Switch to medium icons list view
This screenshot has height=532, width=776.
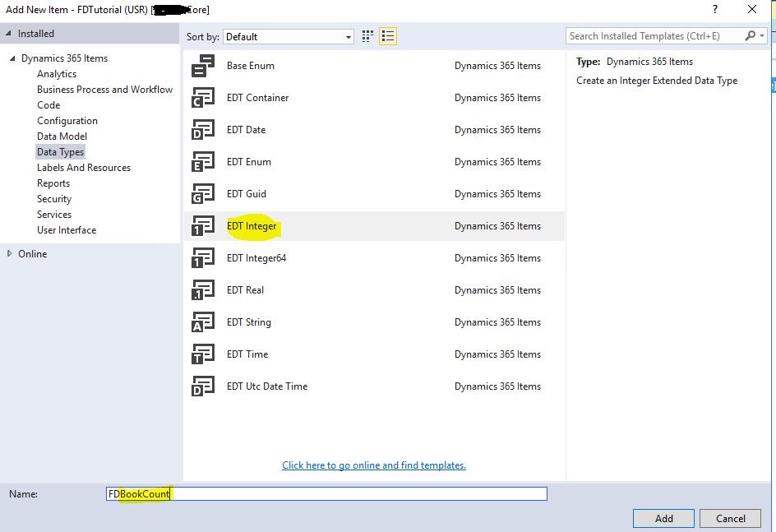[388, 36]
